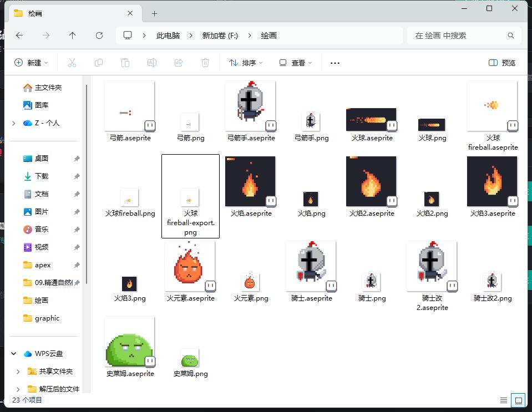Select the 骑士.aseprite file thumbnail
This screenshot has width=532, height=412.
pyautogui.click(x=311, y=267)
